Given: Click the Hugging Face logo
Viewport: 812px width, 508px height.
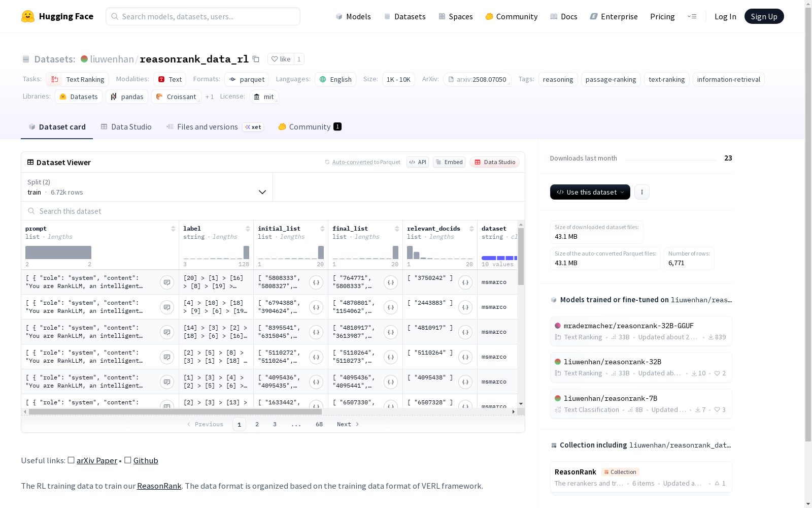Looking at the screenshot, I should [57, 16].
